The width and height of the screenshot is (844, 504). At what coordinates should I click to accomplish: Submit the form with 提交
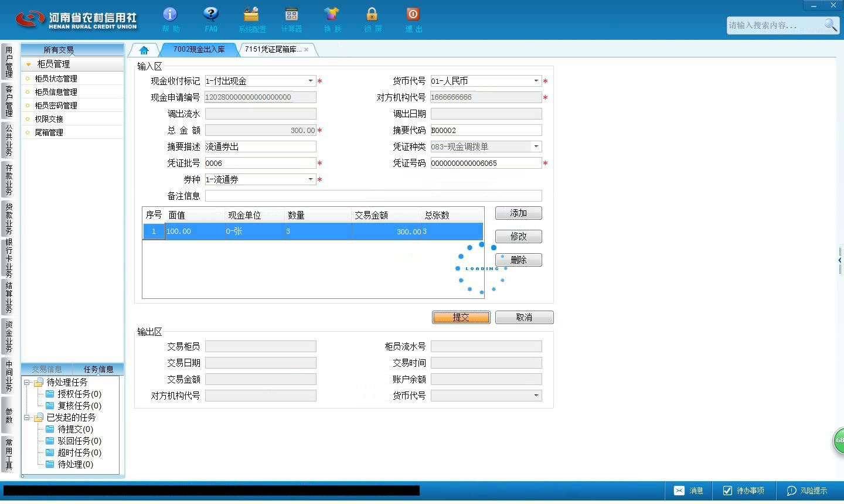461,318
